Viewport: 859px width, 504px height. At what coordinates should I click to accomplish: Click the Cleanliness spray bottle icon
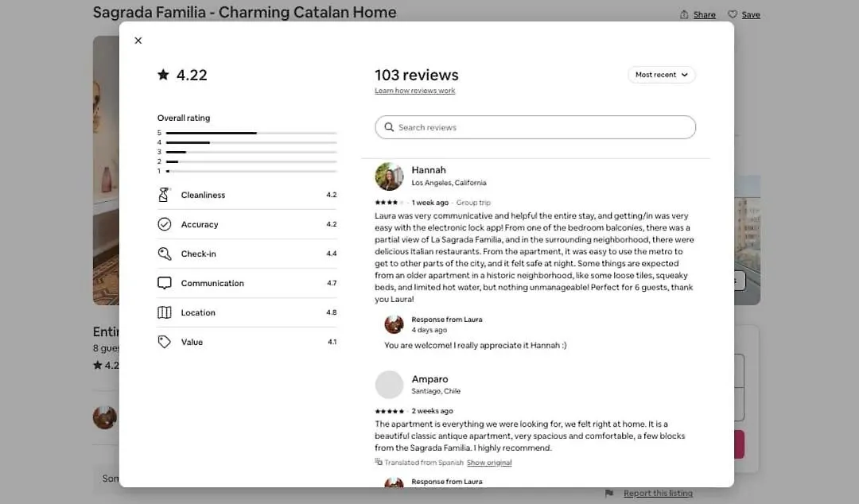[164, 195]
